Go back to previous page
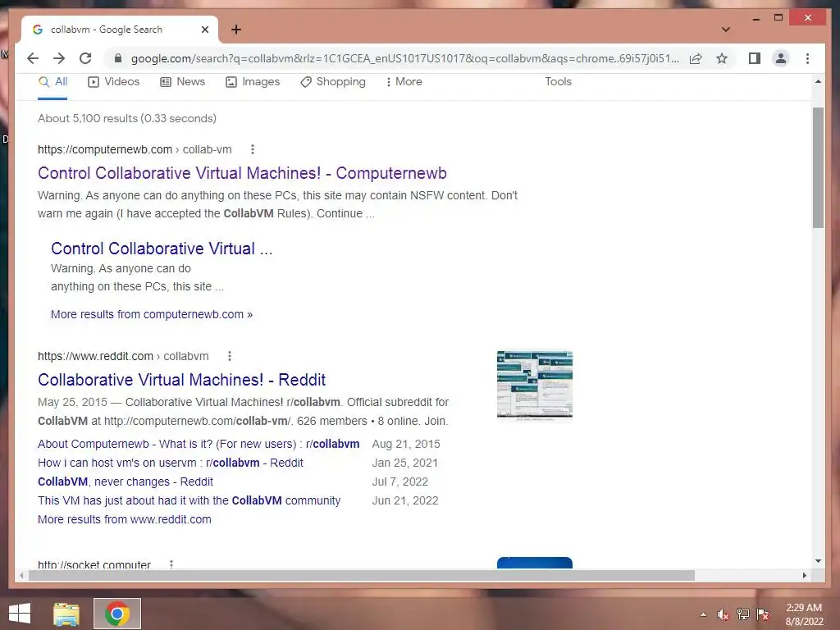 click(x=33, y=58)
